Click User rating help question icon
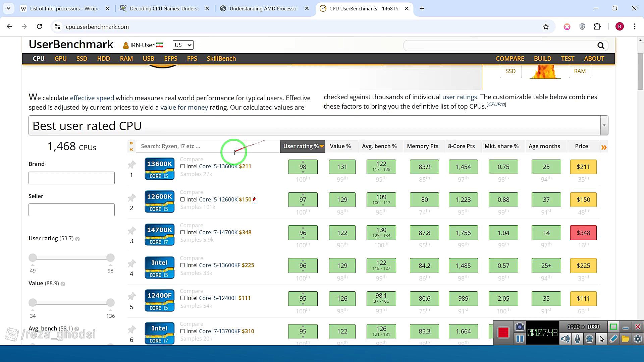Screen dimensions: 644x362 coord(77,239)
